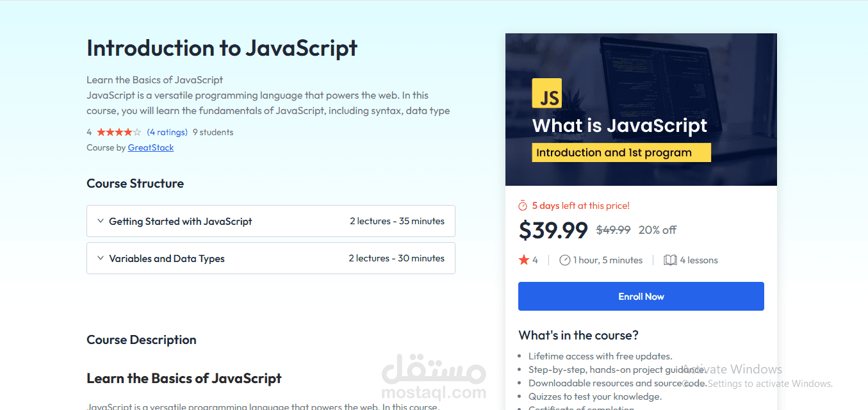
Task: Click the first red star under course title
Action: (x=101, y=133)
